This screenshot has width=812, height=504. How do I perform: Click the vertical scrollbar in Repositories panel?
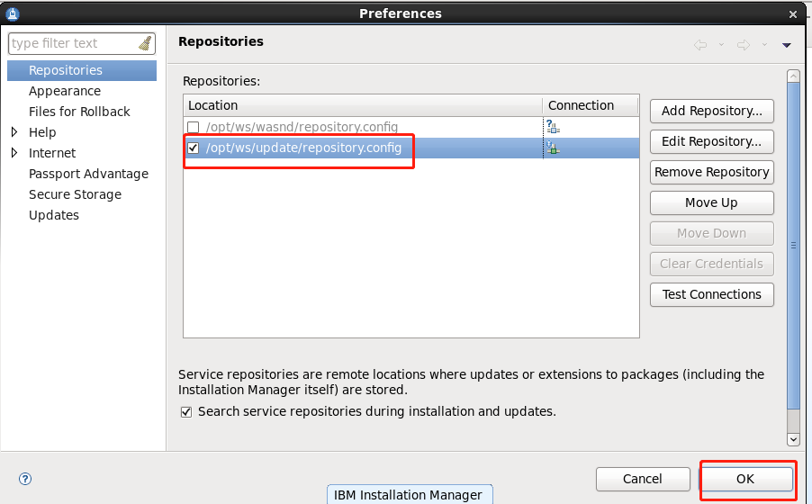[x=793, y=252]
